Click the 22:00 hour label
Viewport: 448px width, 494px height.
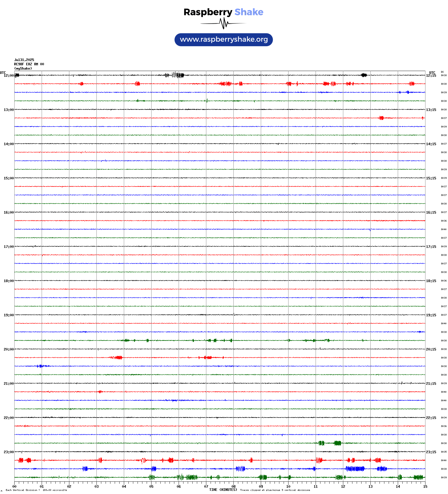[9, 418]
